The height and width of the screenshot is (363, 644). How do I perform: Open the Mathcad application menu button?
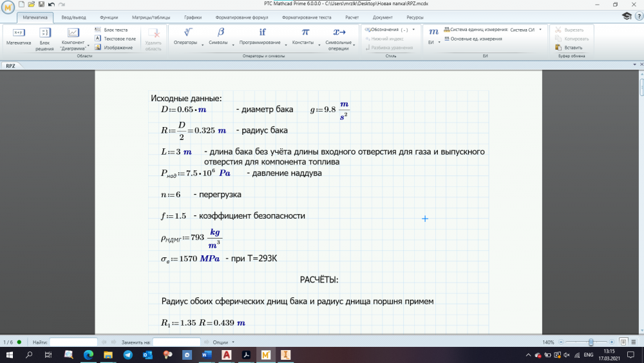(8, 7)
